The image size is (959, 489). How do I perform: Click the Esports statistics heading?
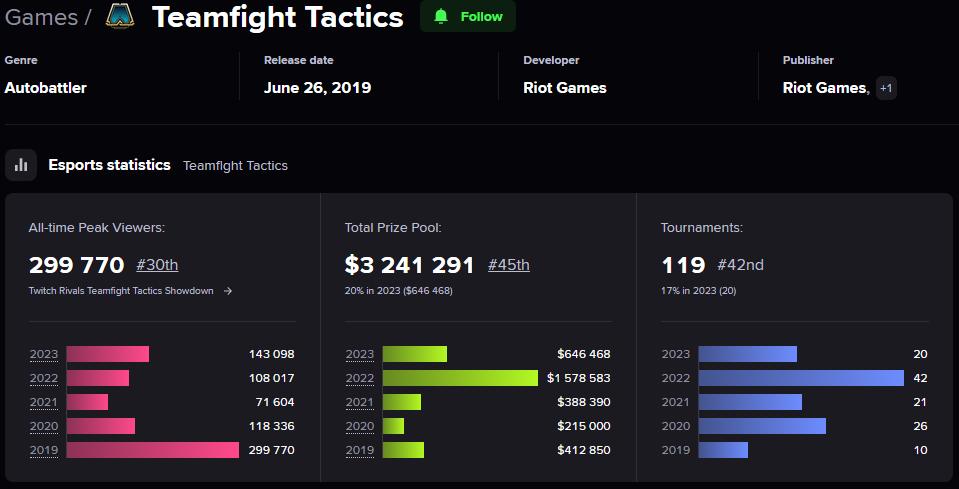tap(109, 165)
